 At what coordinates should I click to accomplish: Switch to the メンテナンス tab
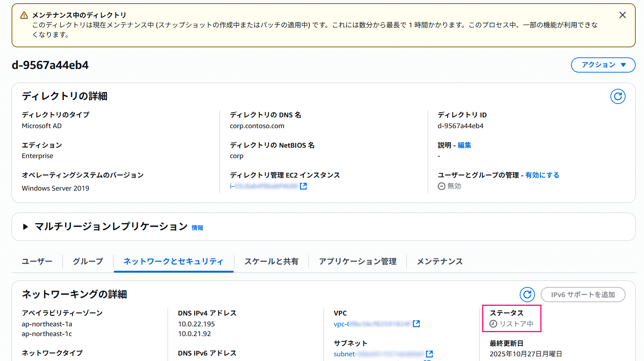(x=440, y=261)
